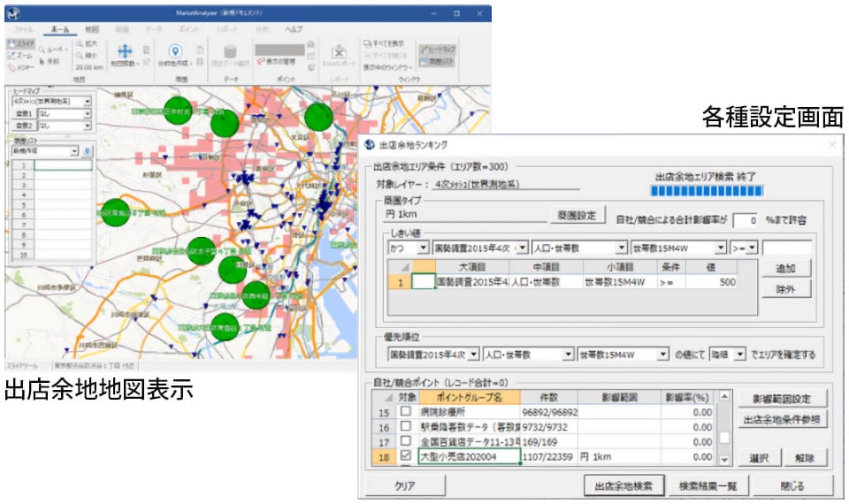Viewport: 849px width, 504px height.
Task: Zoom in with the 拡大 tool
Action: click(87, 44)
